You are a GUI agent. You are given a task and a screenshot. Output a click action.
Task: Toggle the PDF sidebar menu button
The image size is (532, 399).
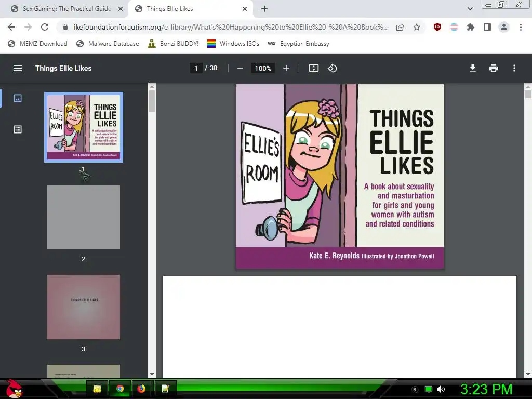coord(18,68)
